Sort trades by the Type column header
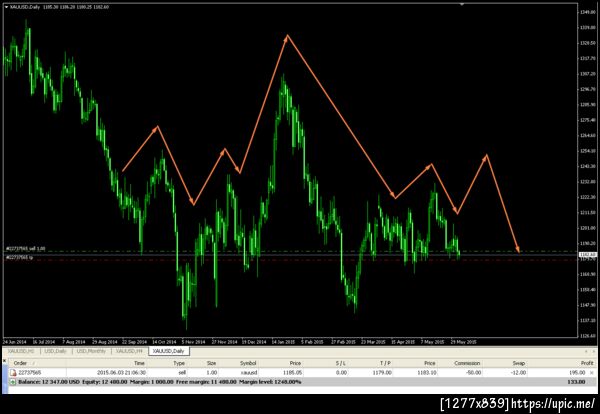The height and width of the screenshot is (414, 600). [x=179, y=363]
